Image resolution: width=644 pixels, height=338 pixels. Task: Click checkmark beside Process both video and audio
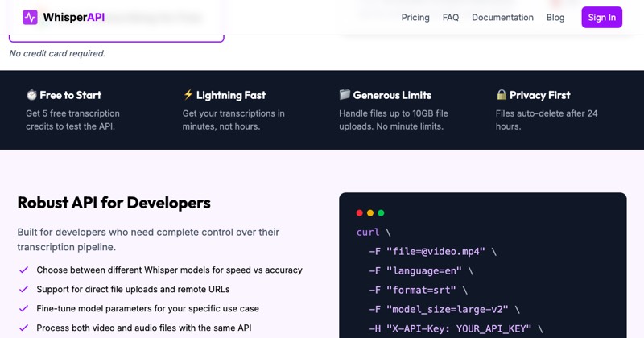[x=24, y=328]
